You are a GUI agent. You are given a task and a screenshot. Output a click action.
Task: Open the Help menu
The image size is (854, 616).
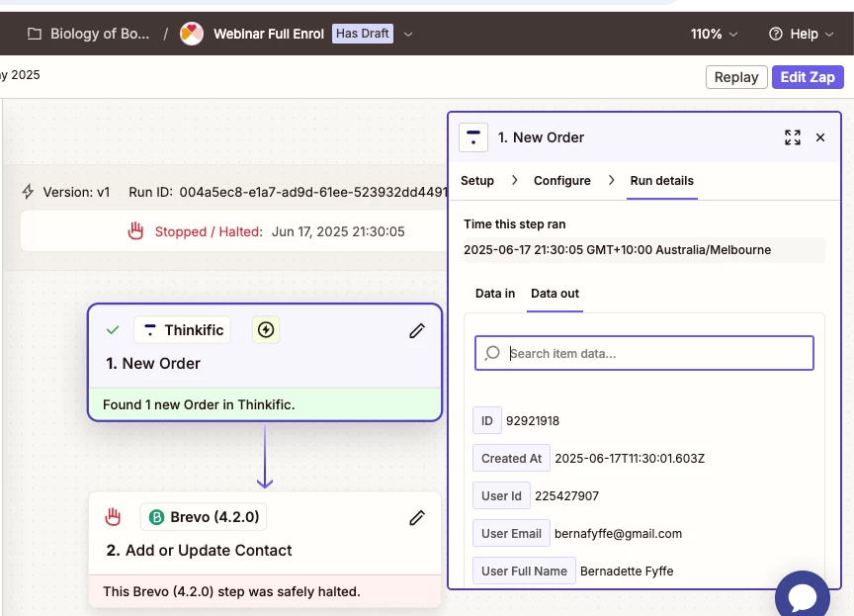(x=802, y=34)
